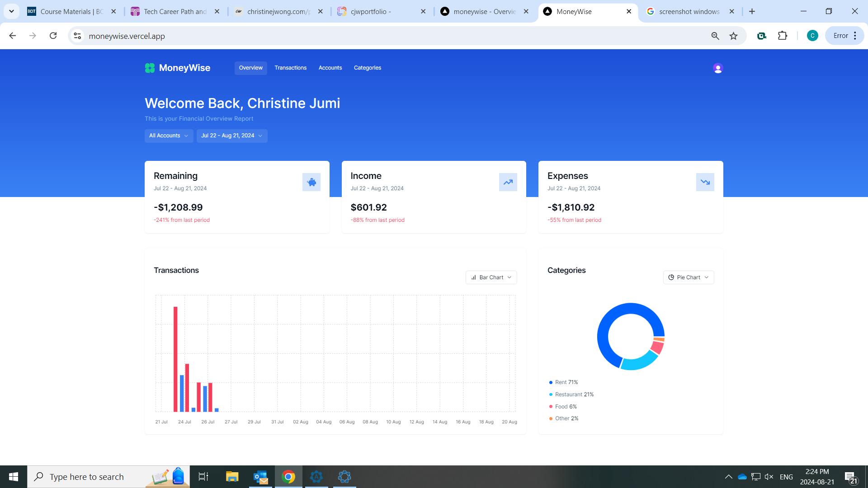Open the user profile avatar icon
This screenshot has height=488, width=868.
(x=718, y=68)
